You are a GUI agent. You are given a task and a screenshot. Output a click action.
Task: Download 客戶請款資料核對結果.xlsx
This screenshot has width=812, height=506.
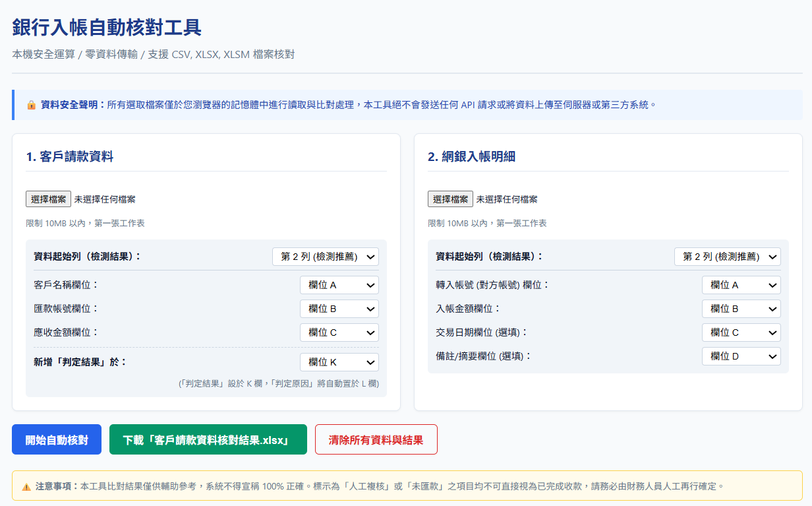click(x=208, y=439)
